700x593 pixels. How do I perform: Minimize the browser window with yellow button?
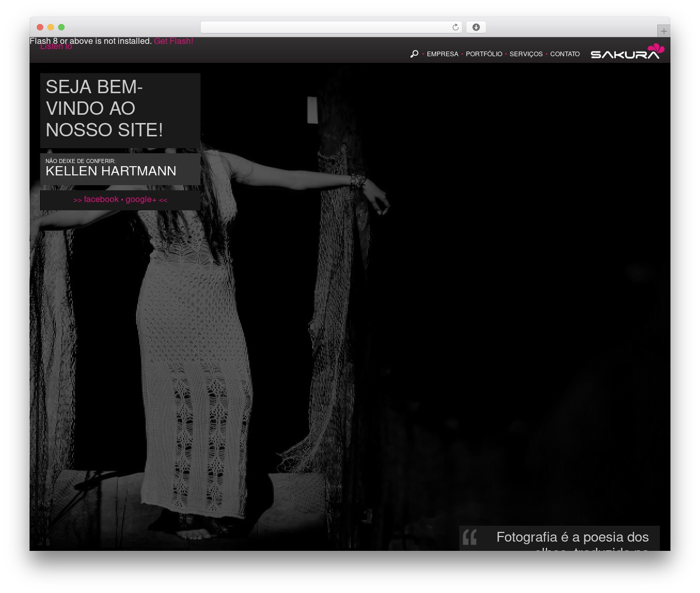tap(51, 27)
